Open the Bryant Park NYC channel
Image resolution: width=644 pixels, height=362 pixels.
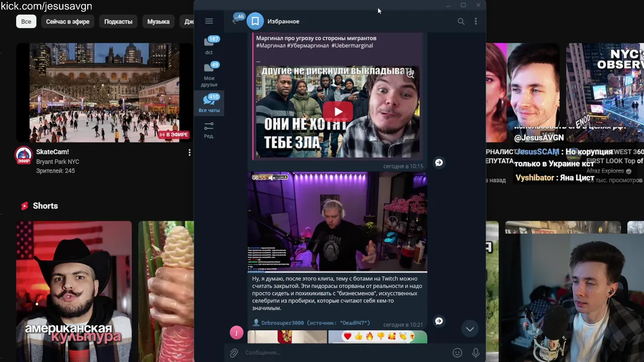click(57, 162)
